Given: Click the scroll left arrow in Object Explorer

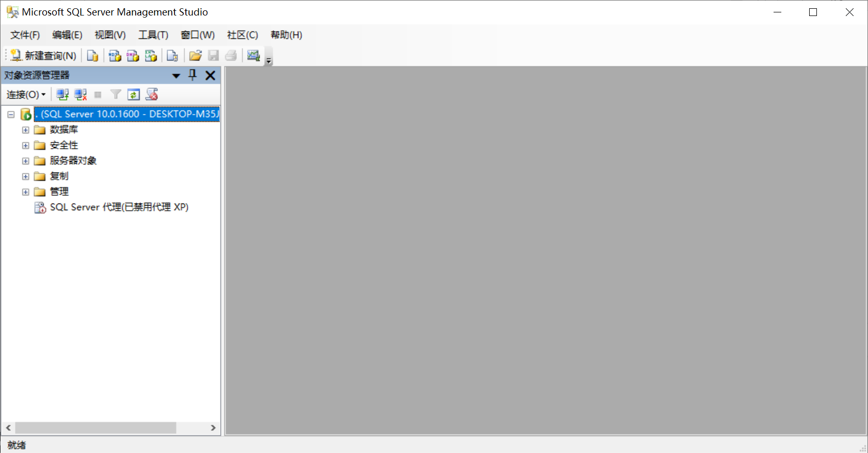Looking at the screenshot, I should pyautogui.click(x=8, y=428).
